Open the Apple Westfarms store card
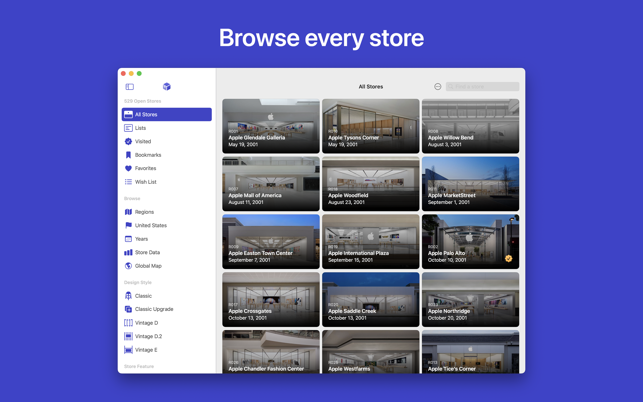 (x=371, y=352)
